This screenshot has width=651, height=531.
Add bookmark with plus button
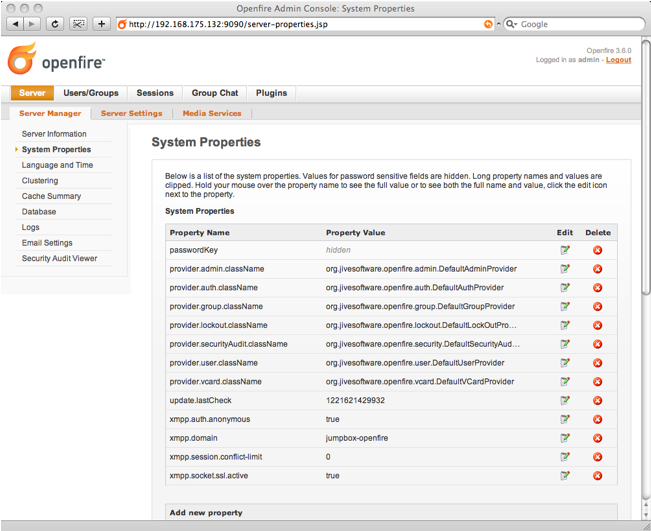click(x=101, y=24)
